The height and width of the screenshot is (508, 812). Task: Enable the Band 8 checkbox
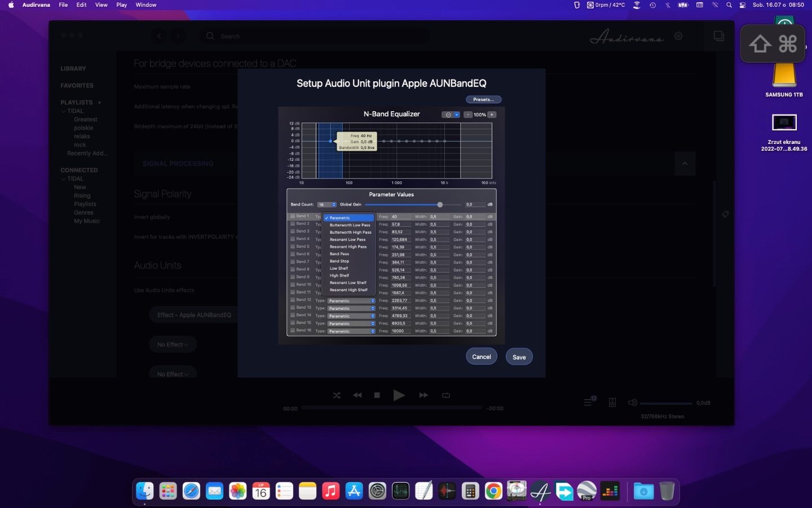(293, 269)
